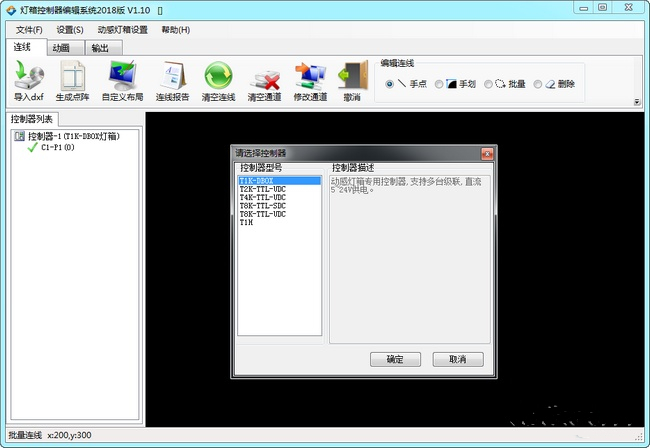The height and width of the screenshot is (448, 650).
Task: Select T2K-TTL-UDC in controller list
Action: click(x=279, y=189)
